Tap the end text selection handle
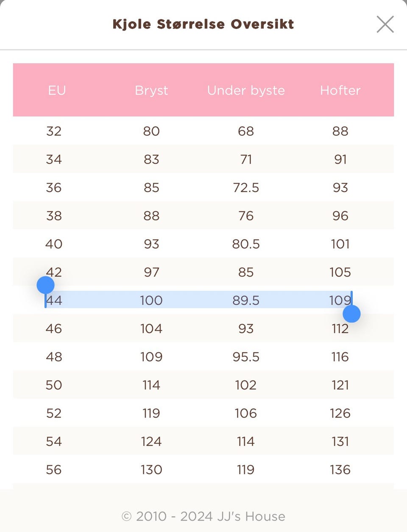Screen dimensions: 407x532 click(351, 314)
